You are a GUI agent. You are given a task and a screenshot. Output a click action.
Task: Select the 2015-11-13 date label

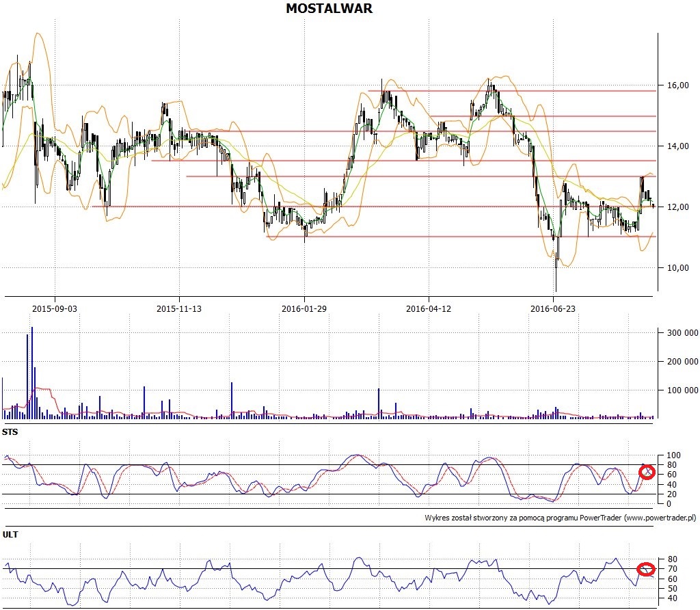(179, 308)
